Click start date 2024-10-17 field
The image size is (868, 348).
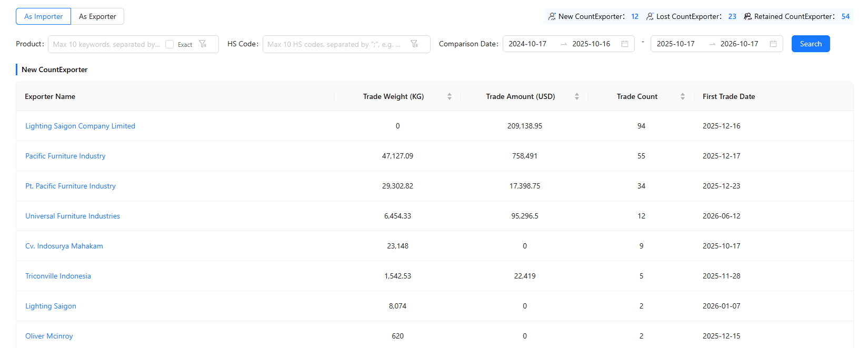pyautogui.click(x=527, y=44)
